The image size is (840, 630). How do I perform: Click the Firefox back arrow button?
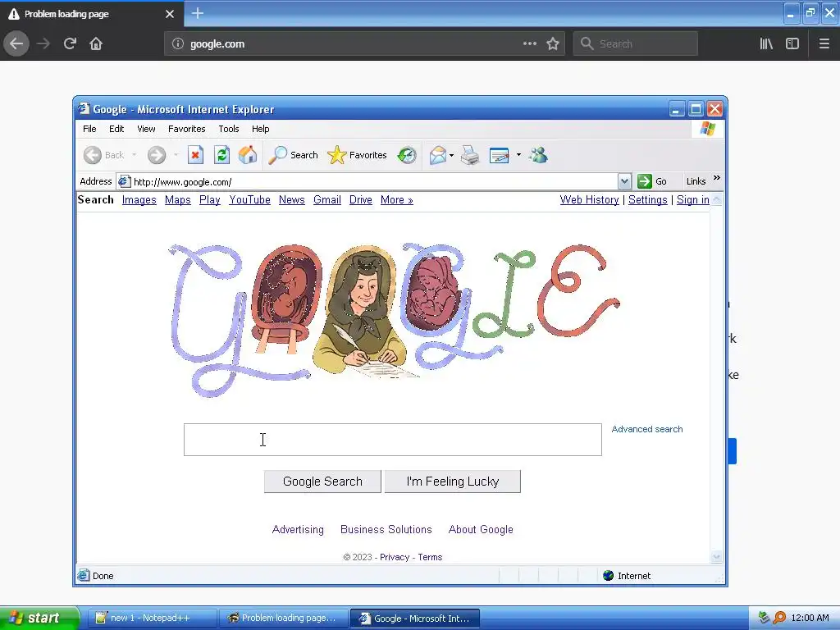[16, 43]
